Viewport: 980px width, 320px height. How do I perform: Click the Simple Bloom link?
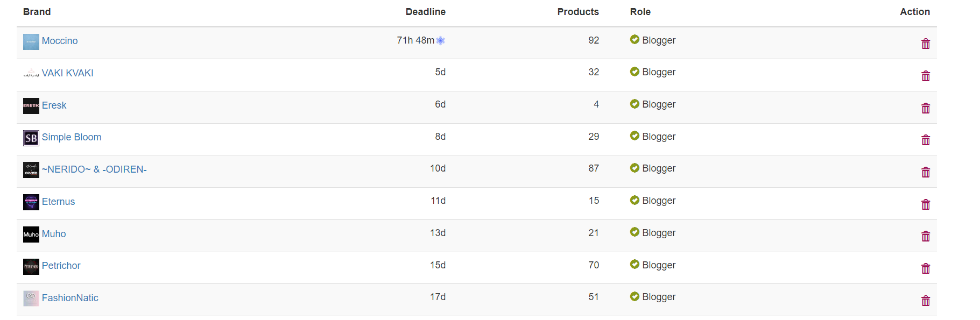pyautogui.click(x=72, y=137)
